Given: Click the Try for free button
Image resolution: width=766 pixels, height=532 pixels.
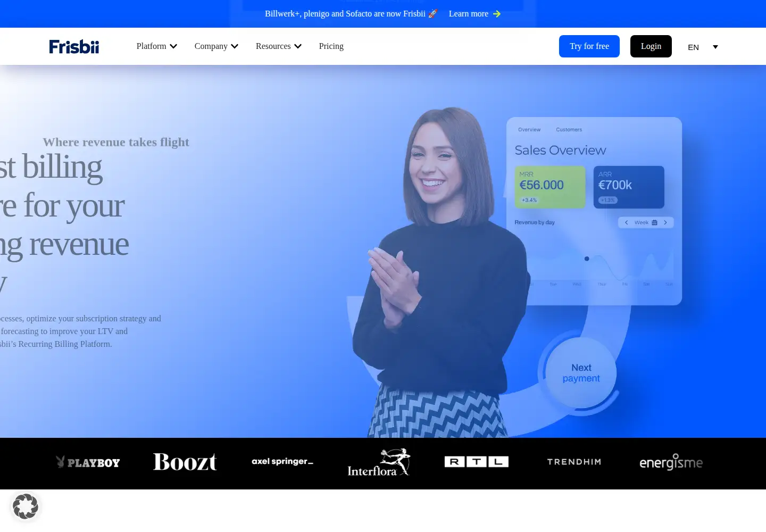Looking at the screenshot, I should click(589, 46).
